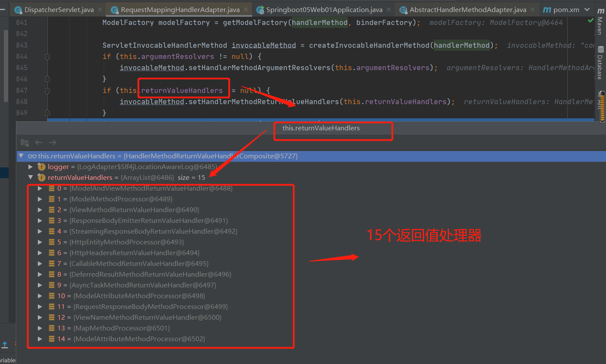The height and width of the screenshot is (364, 606).
Task: Expand element 0 ModelAndViewMethodReturnValueHandler
Action: click(40, 188)
